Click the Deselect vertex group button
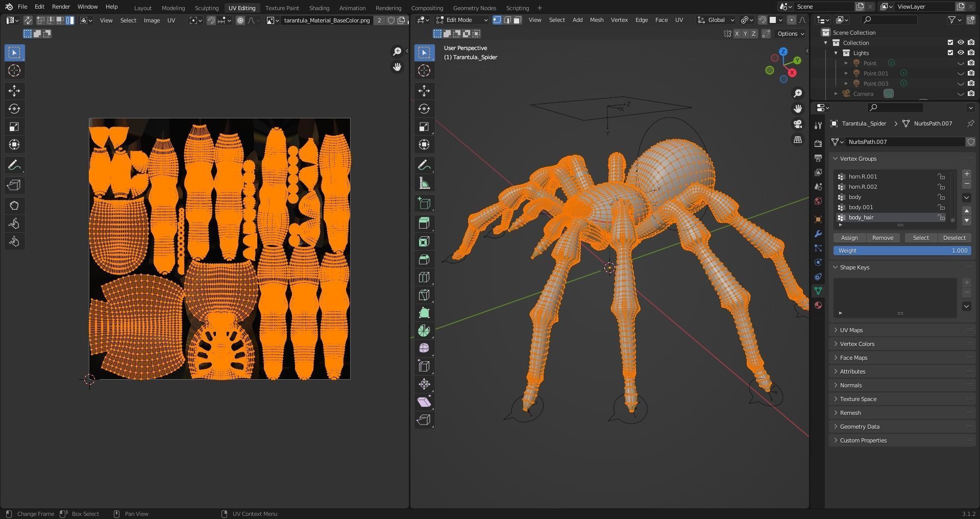980x519 pixels. (954, 238)
